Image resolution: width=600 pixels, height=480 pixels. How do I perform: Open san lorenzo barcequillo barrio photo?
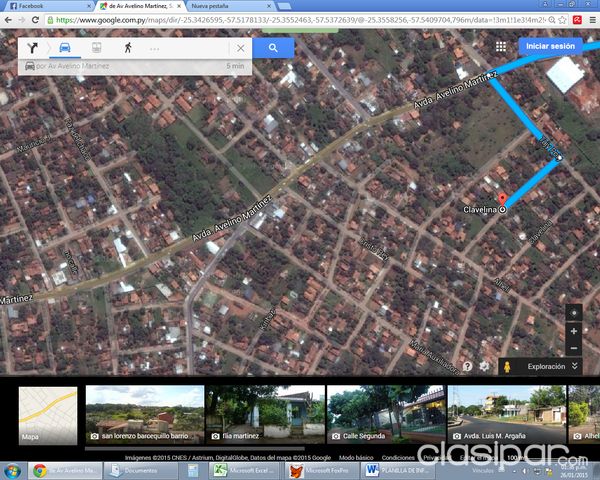pos(145,415)
